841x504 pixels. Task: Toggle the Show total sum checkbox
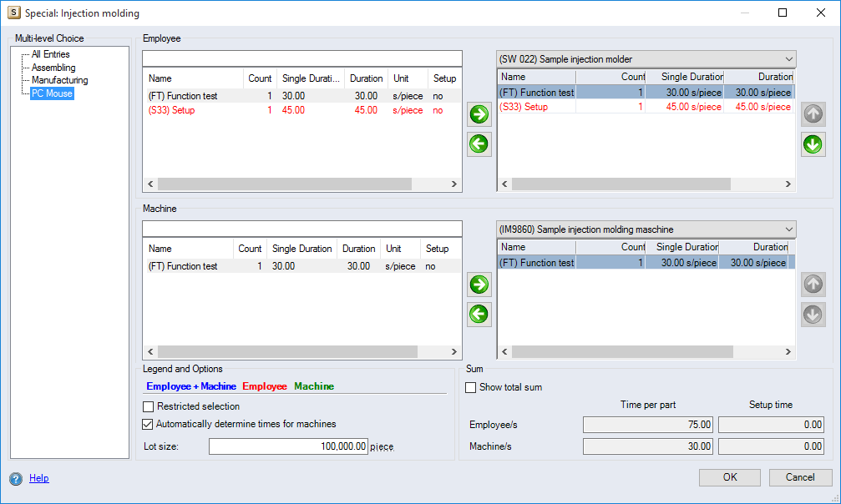click(x=471, y=387)
